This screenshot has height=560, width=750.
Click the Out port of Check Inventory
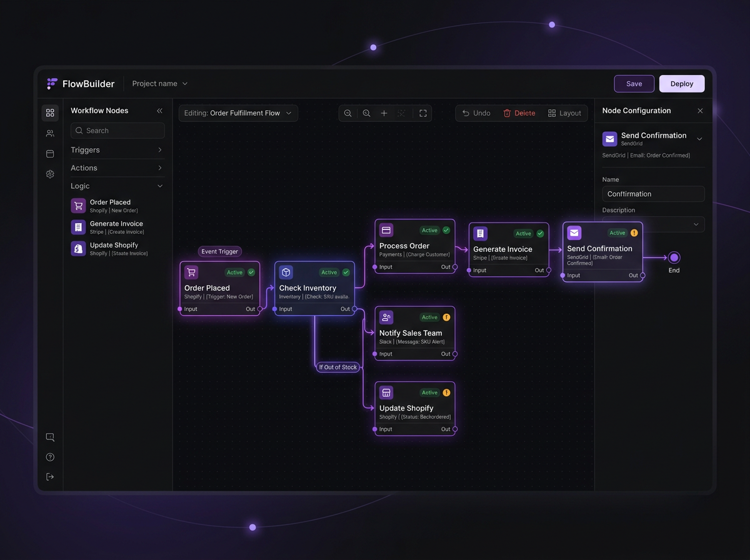(x=354, y=309)
